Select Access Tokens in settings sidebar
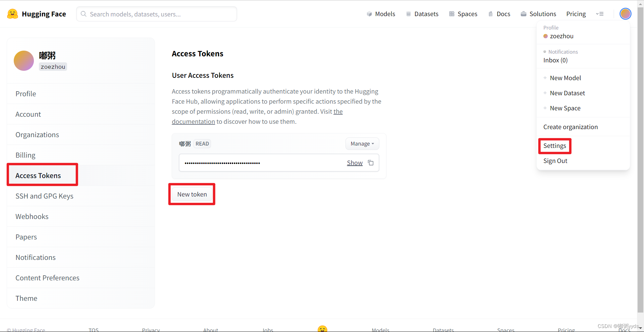The width and height of the screenshot is (644, 332). 81,175
